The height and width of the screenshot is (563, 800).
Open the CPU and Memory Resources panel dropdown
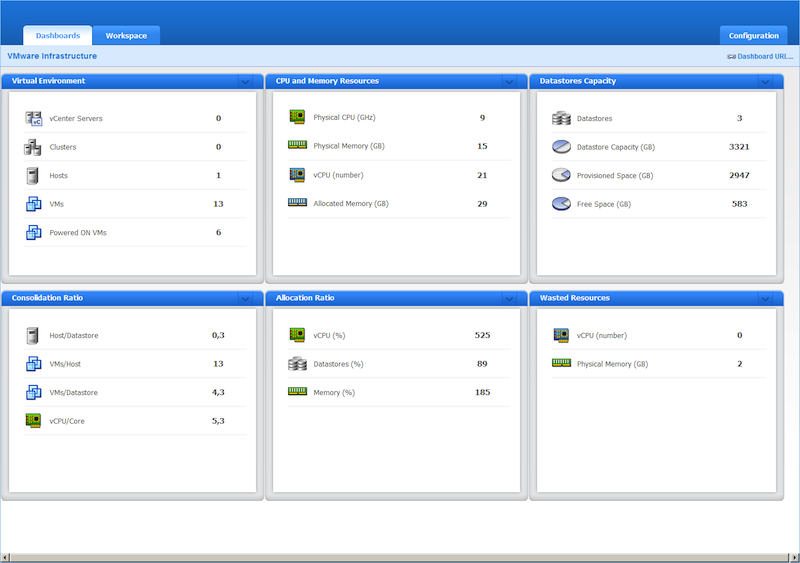pos(509,82)
